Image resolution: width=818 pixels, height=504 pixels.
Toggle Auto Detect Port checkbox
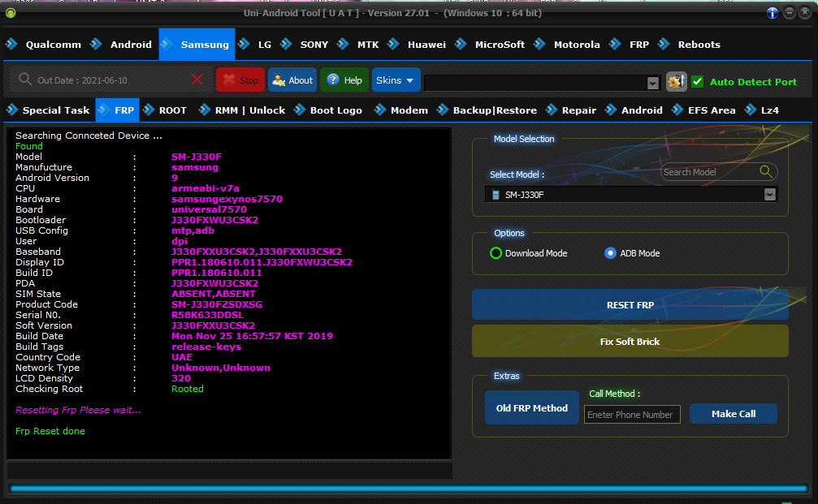coord(698,81)
